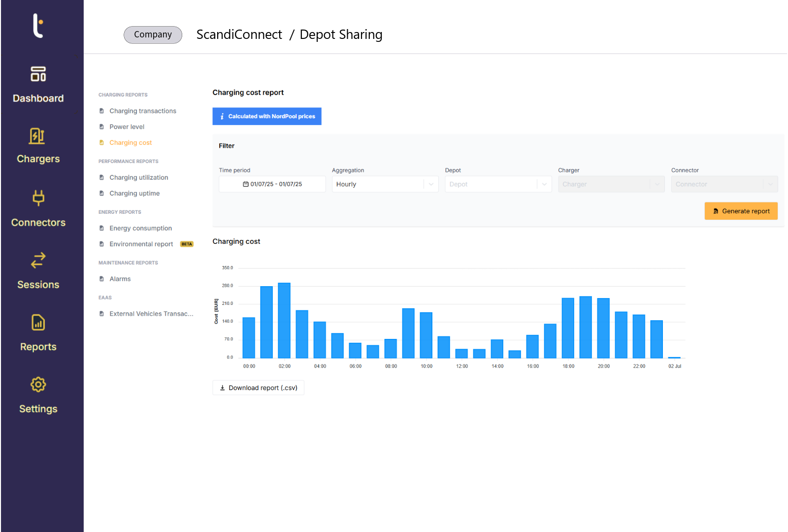Go to Chargers via charging station icon
The height and width of the screenshot is (532, 788).
point(37,136)
